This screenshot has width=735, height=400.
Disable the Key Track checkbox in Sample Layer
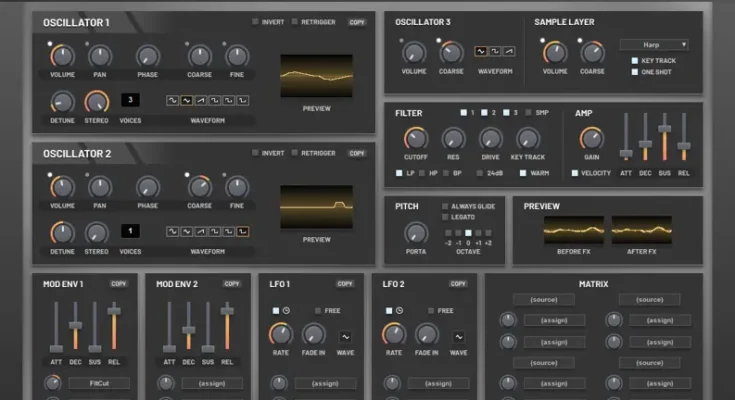[x=634, y=60]
